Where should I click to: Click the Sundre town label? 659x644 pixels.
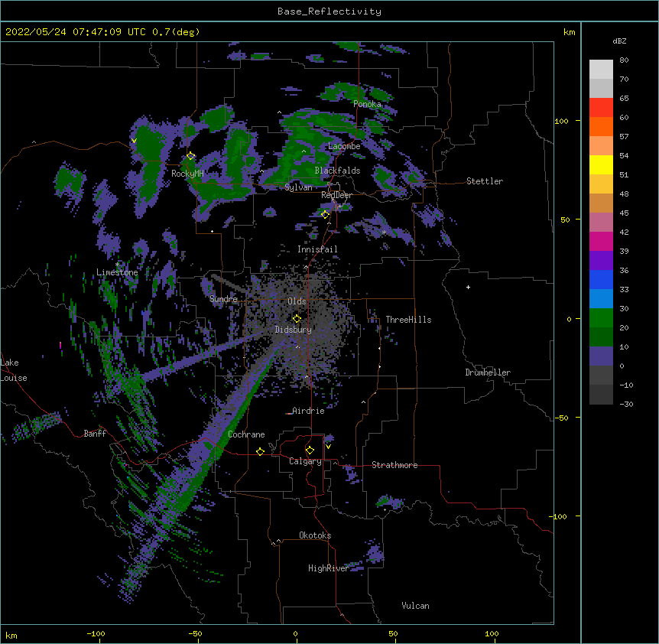click(223, 299)
